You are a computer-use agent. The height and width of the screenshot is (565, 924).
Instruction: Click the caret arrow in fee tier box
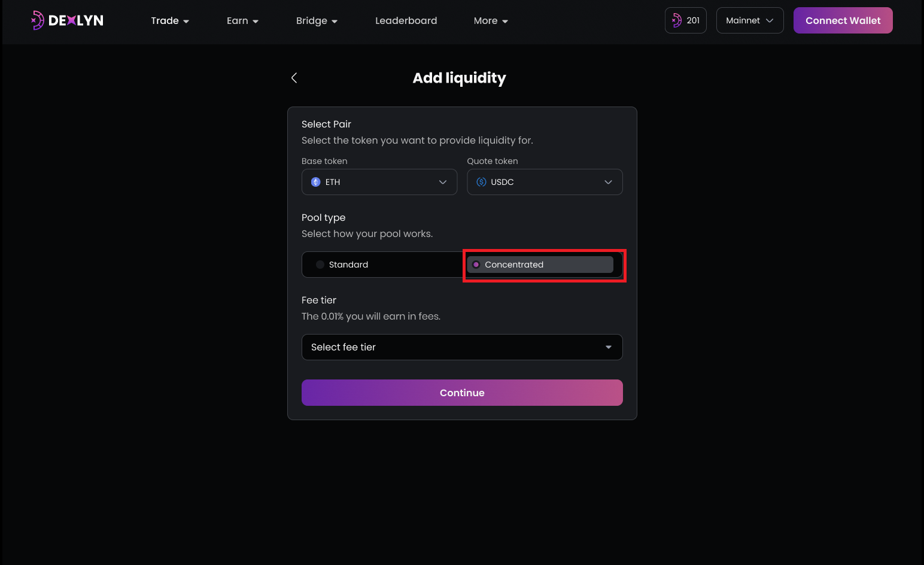608,347
